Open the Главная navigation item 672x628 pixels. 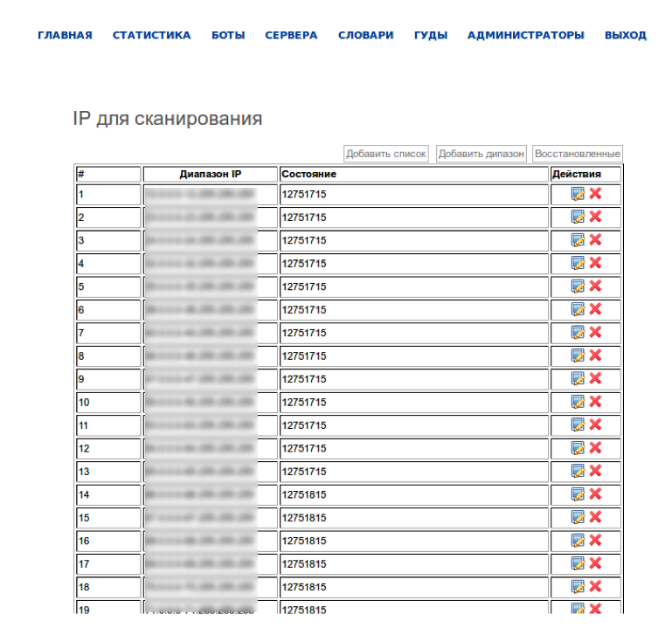[x=65, y=36]
